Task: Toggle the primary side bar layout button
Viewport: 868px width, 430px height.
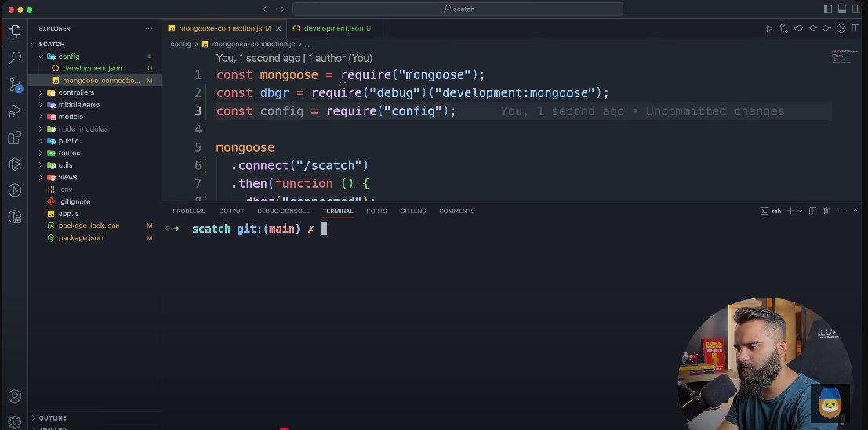Action: point(828,9)
